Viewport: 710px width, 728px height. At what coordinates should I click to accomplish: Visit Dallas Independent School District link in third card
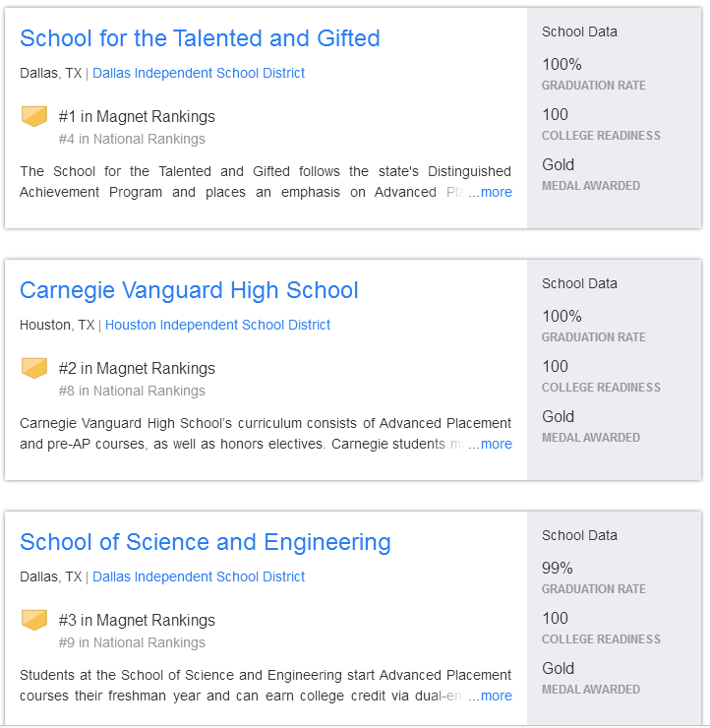199,576
